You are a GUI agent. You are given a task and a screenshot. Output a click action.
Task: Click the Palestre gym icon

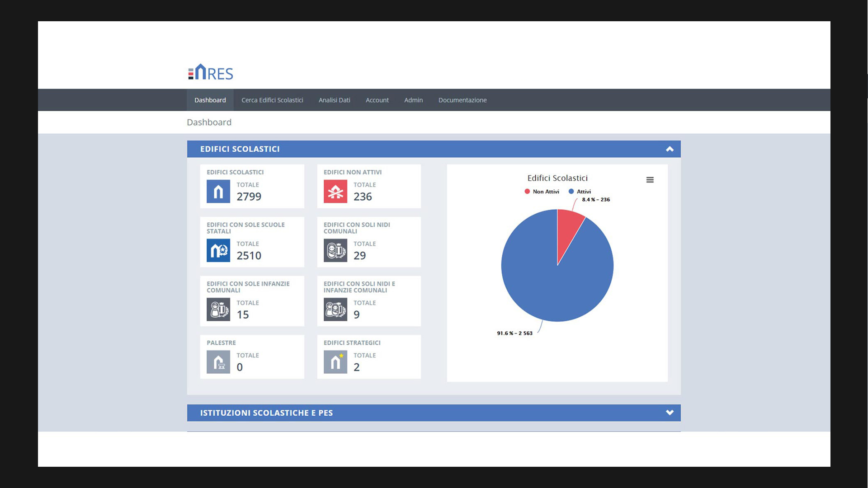coord(218,362)
